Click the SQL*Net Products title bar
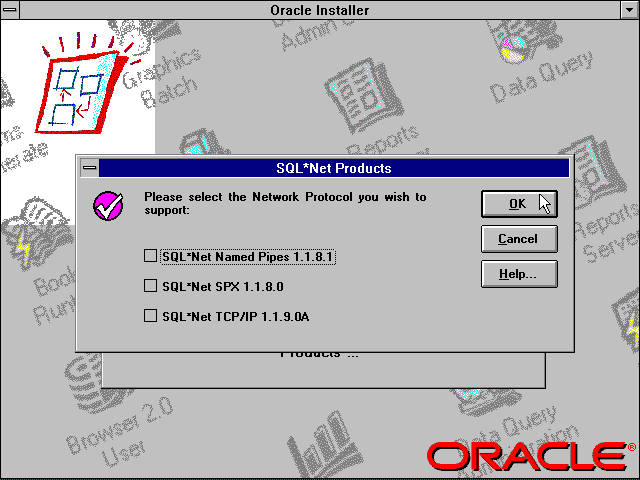 point(333,168)
